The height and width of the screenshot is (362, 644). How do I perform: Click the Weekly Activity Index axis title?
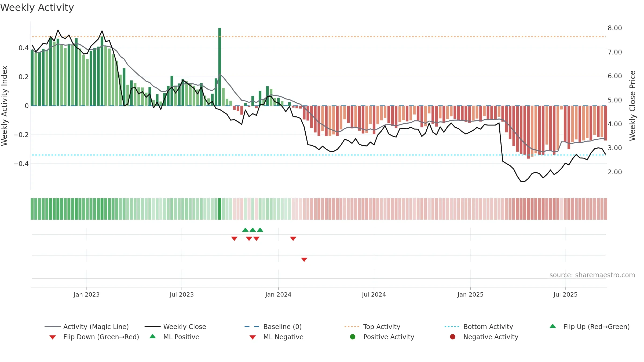pos(5,106)
